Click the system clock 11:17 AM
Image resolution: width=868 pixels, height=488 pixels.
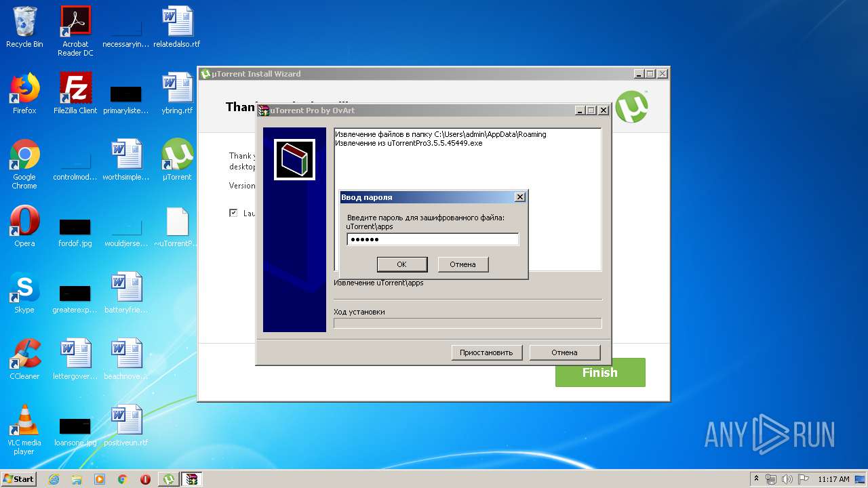(833, 479)
